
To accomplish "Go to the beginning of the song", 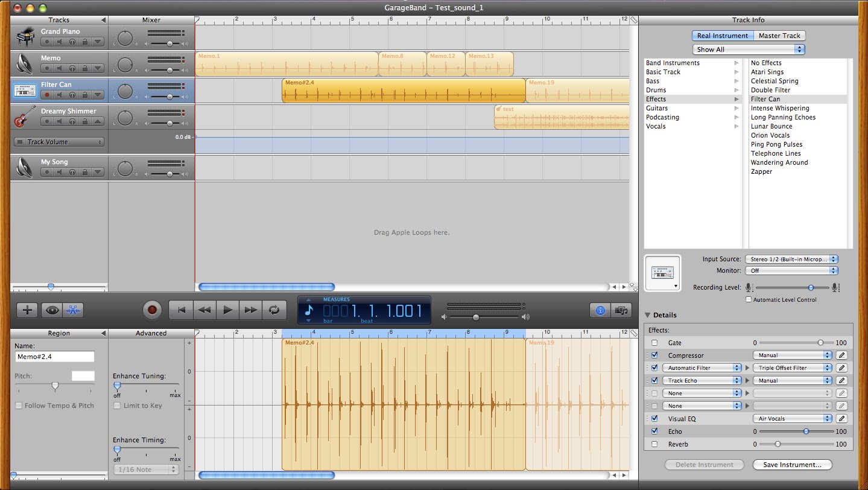I will (x=180, y=310).
